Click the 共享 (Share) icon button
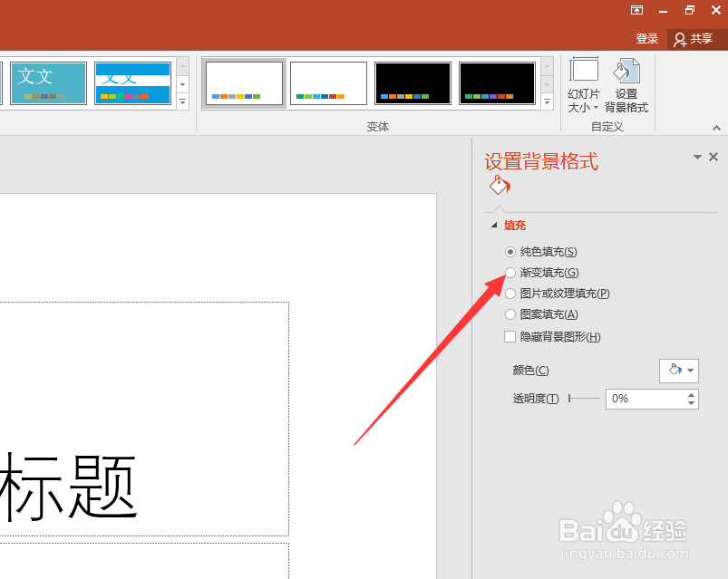Image resolution: width=728 pixels, height=579 pixels. point(694,38)
